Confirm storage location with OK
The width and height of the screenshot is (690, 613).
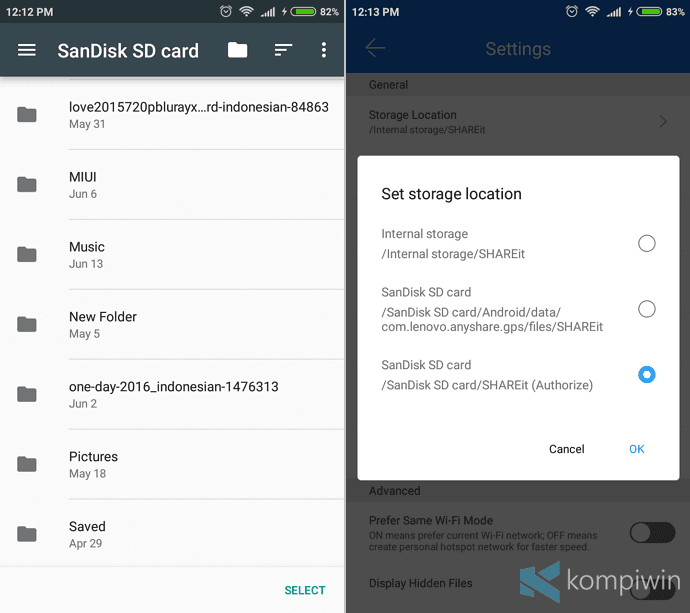[x=636, y=449]
